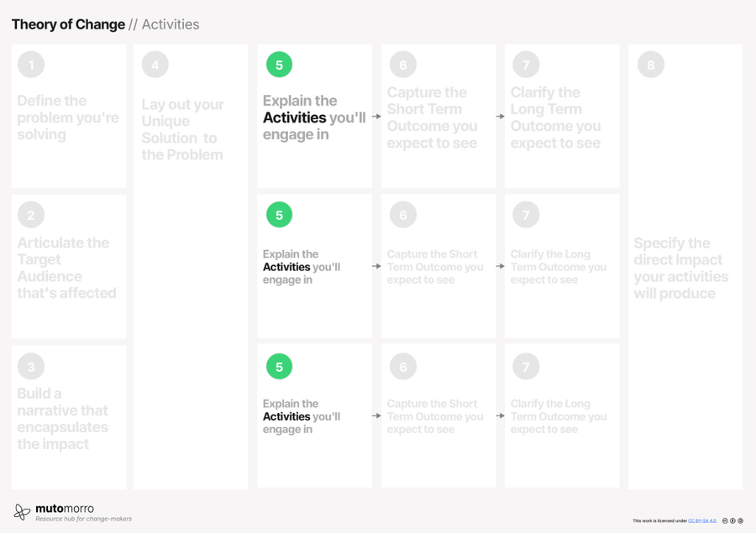Image resolution: width=756 pixels, height=533 pixels.
Task: Click the mutomorro flower logo icon
Action: point(22,512)
